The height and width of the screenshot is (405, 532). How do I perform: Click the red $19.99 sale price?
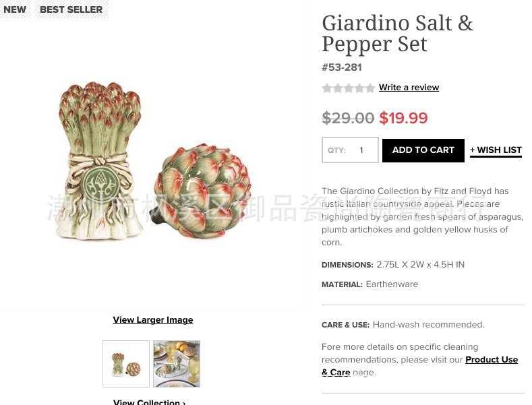pyautogui.click(x=403, y=119)
